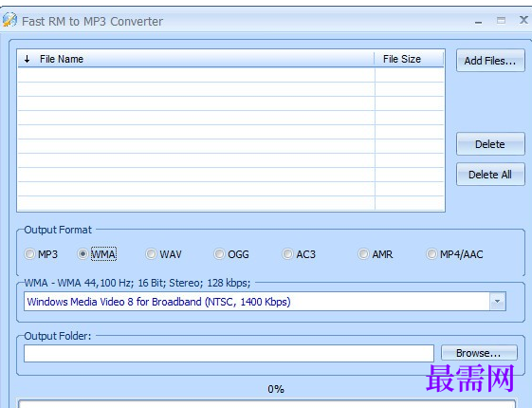Image resolution: width=532 pixels, height=408 pixels.
Task: Click the WMA 44,100 Hz settings label
Action: tap(138, 283)
